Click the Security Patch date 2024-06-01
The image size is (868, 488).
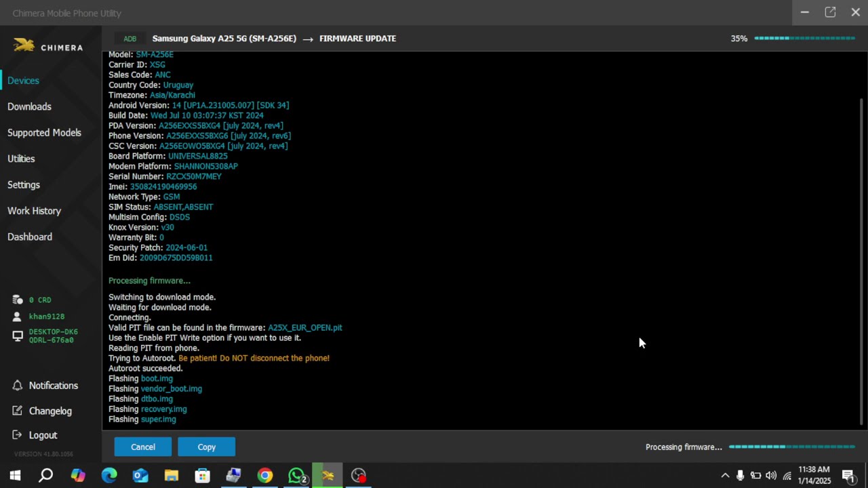(x=186, y=247)
